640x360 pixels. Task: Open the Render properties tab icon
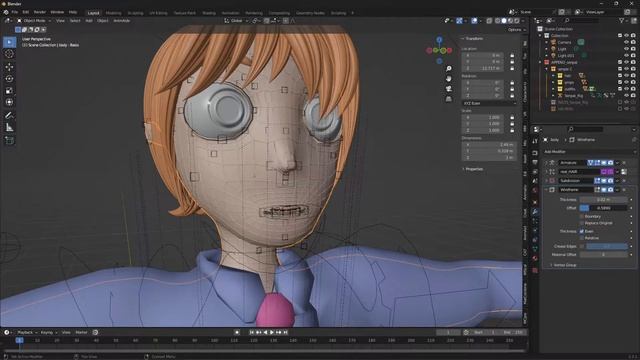click(x=535, y=153)
